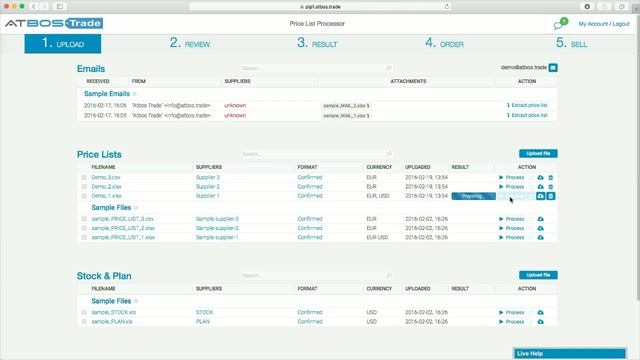
Task: Extract price list from sample_MAIL_2.xlsx email
Action: tap(527, 105)
